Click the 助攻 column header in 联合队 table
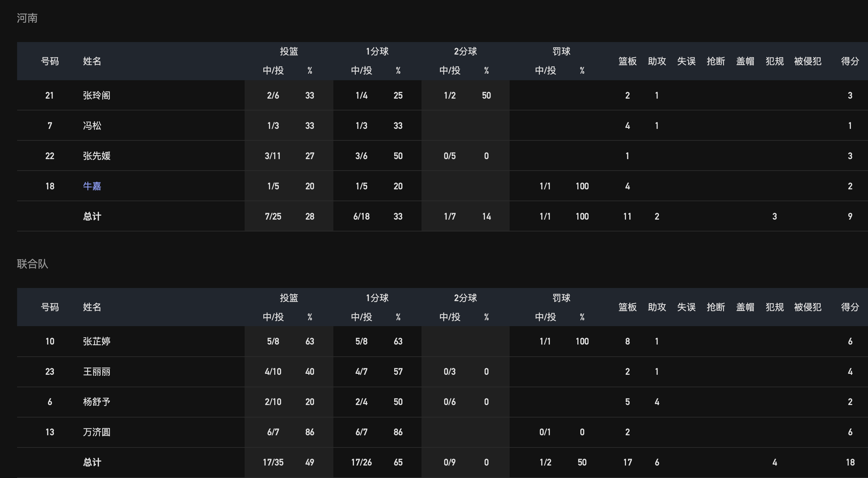This screenshot has height=478, width=868. 657,307
